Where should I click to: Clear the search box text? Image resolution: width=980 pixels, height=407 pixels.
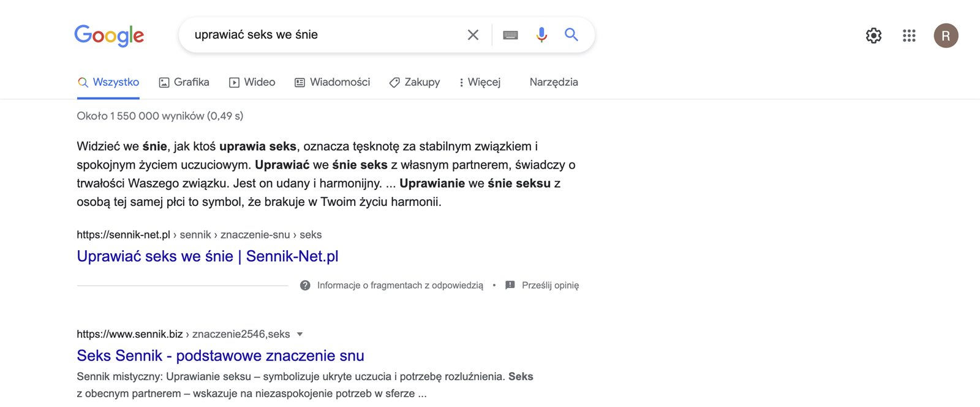[473, 35]
